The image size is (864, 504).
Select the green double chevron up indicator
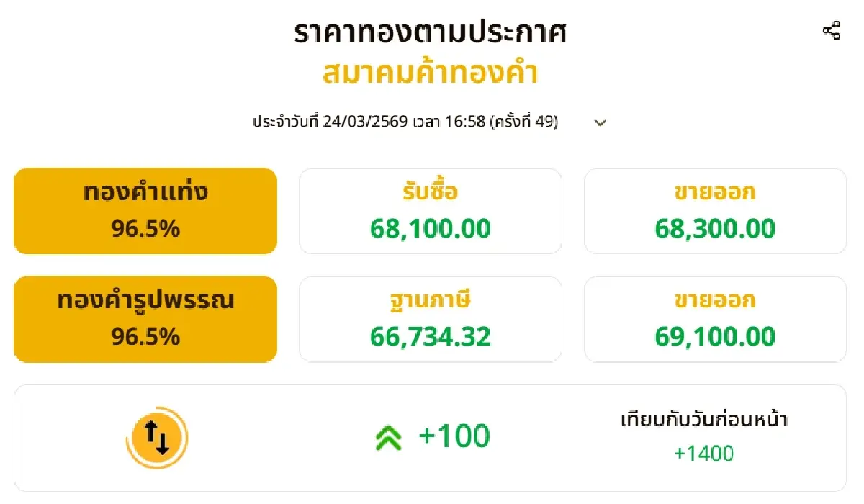[390, 435]
